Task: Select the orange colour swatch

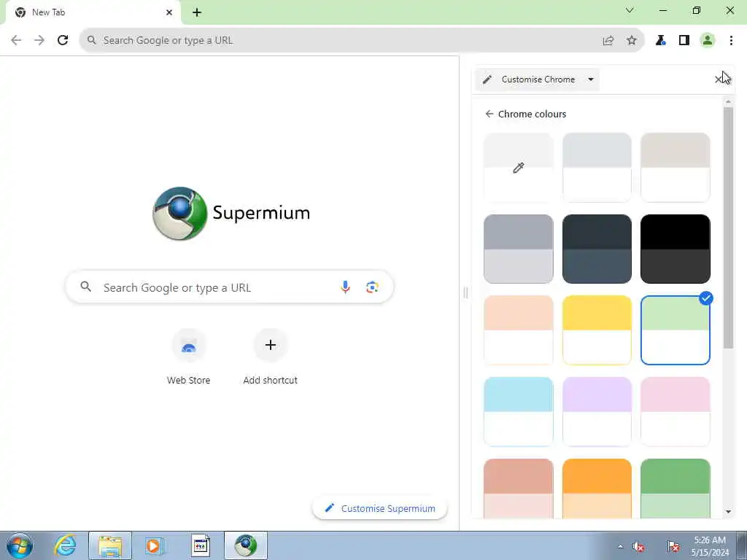Action: click(x=597, y=489)
